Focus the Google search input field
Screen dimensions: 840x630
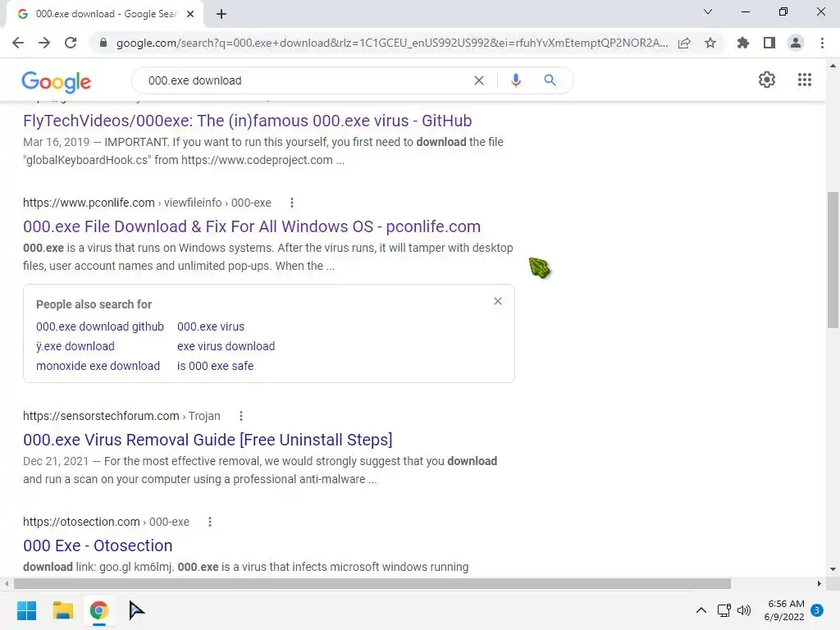(x=305, y=80)
